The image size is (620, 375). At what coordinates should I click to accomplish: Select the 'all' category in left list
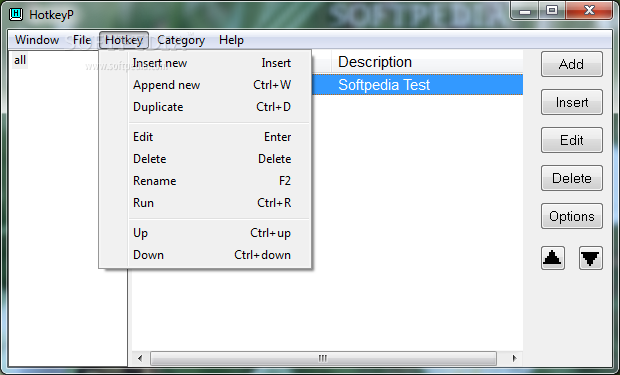[x=20, y=60]
